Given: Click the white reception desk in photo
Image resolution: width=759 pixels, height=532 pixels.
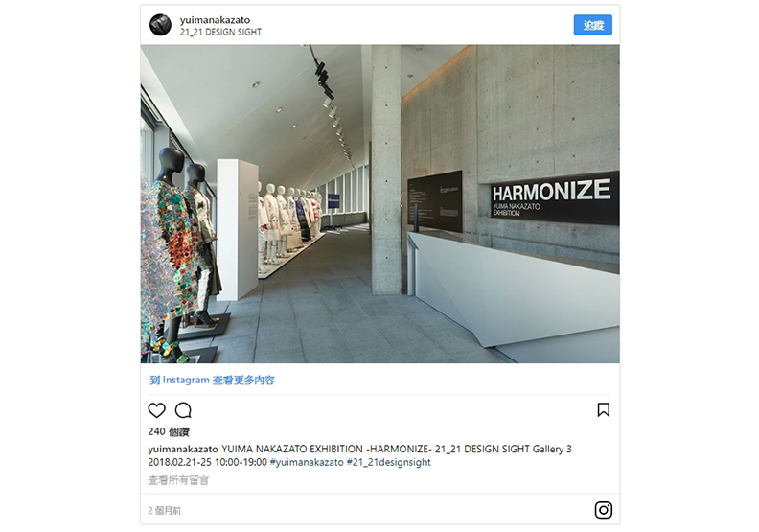Looking at the screenshot, I should click(x=513, y=290).
